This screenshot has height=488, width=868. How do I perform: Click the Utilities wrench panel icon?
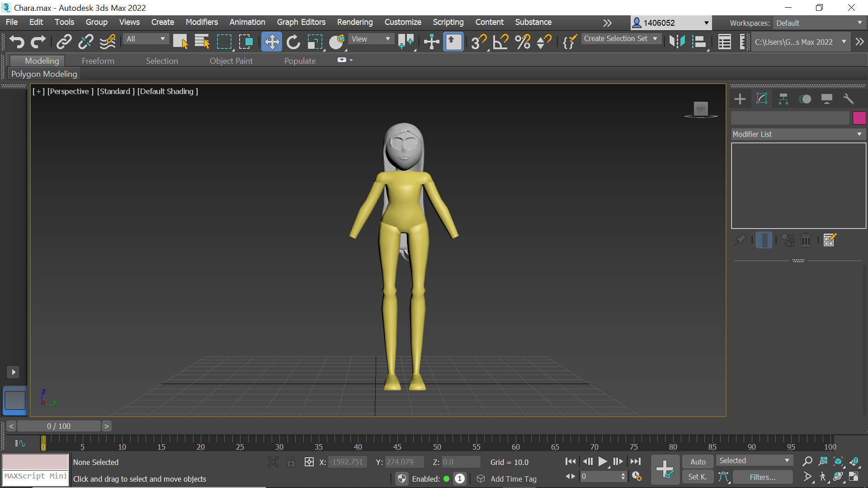click(849, 99)
